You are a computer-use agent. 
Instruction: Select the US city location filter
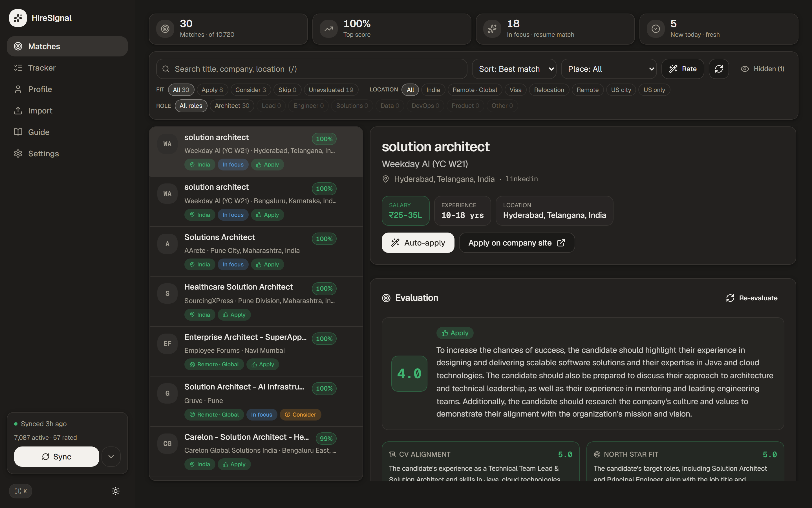(621, 90)
